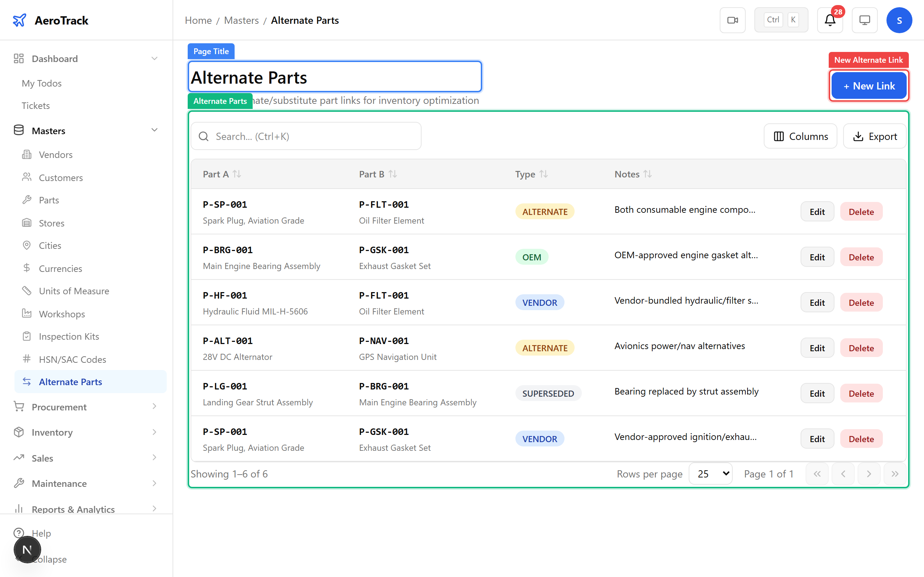
Task: Click the monitor display icon in header
Action: (864, 20)
